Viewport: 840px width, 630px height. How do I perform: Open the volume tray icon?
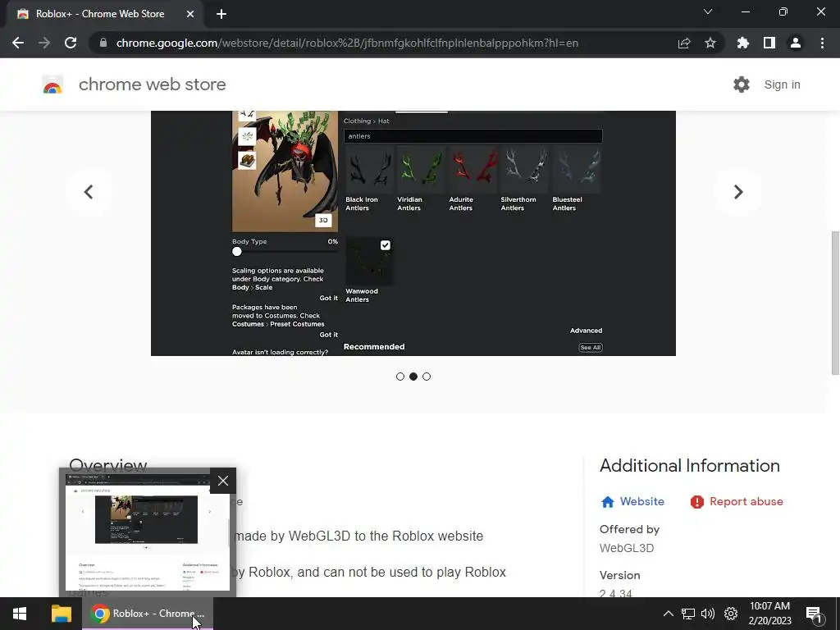point(708,614)
